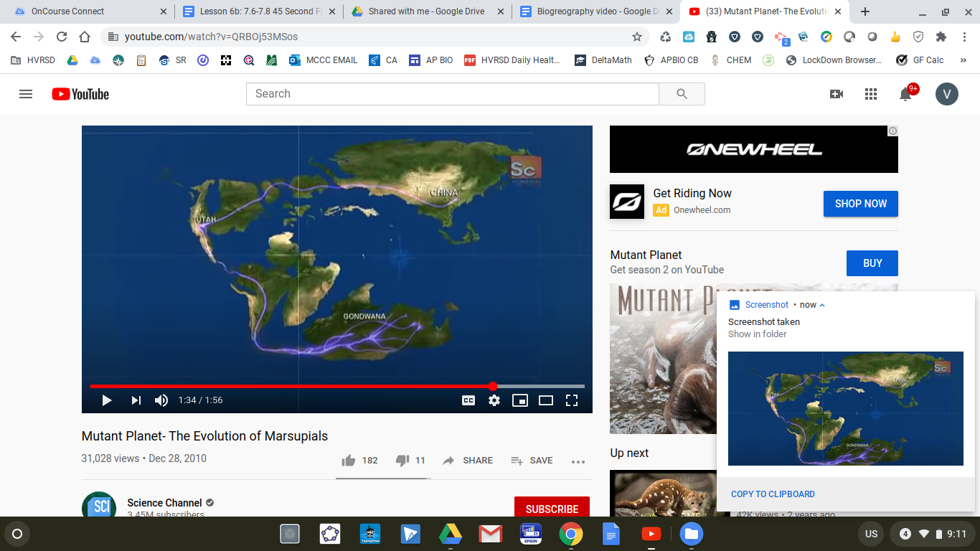The width and height of the screenshot is (980, 551).
Task: Open MCCC EMAIL bookmark
Action: [323, 60]
